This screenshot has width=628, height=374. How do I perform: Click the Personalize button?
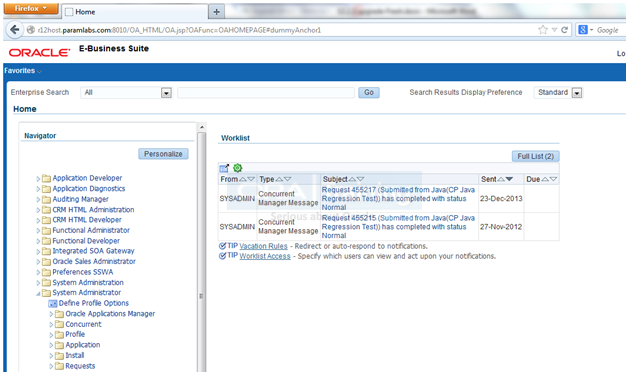(163, 154)
